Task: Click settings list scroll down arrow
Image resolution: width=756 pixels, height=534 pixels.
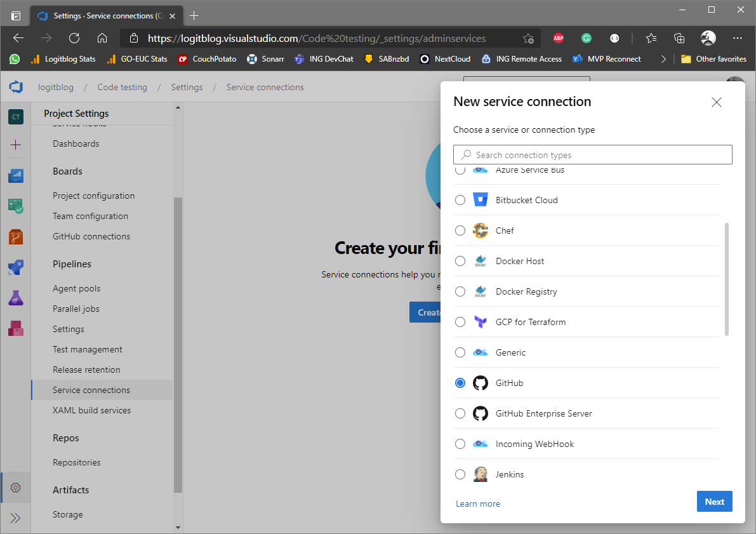Action: coord(178,527)
